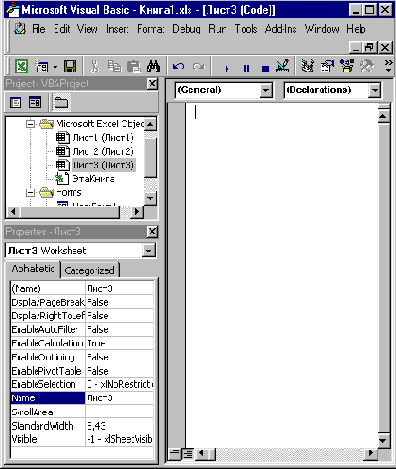The width and height of the screenshot is (396, 469).
Task: Click the Run Sub play icon
Action: [227, 68]
